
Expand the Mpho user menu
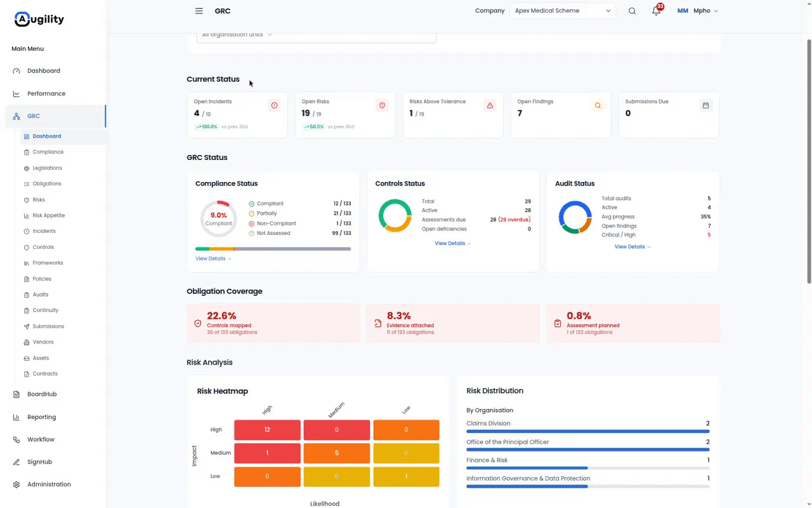pyautogui.click(x=706, y=11)
